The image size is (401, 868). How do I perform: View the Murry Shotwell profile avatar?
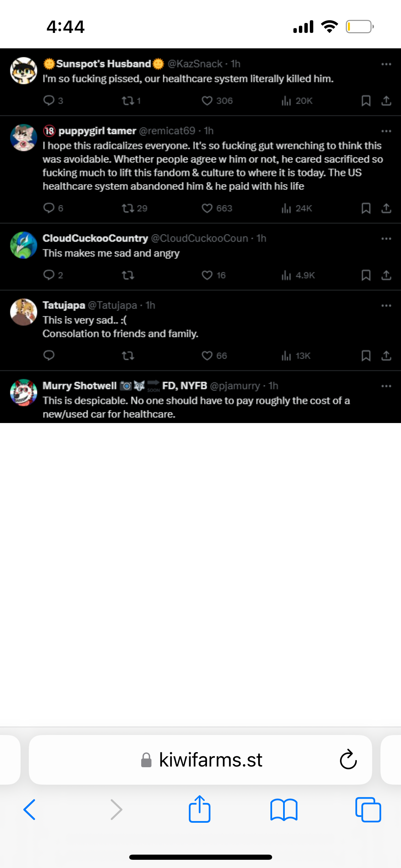pyautogui.click(x=24, y=393)
